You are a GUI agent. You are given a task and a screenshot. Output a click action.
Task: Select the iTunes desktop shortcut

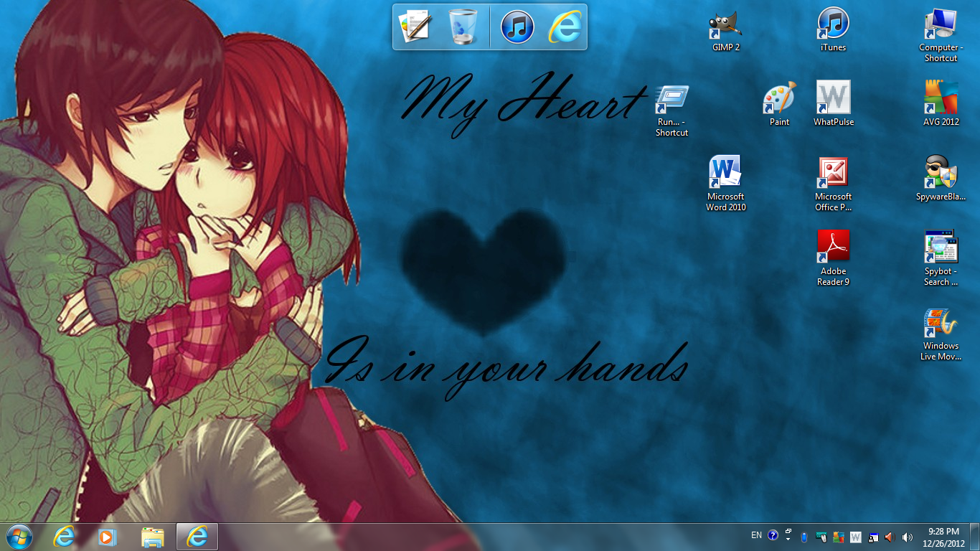click(834, 30)
